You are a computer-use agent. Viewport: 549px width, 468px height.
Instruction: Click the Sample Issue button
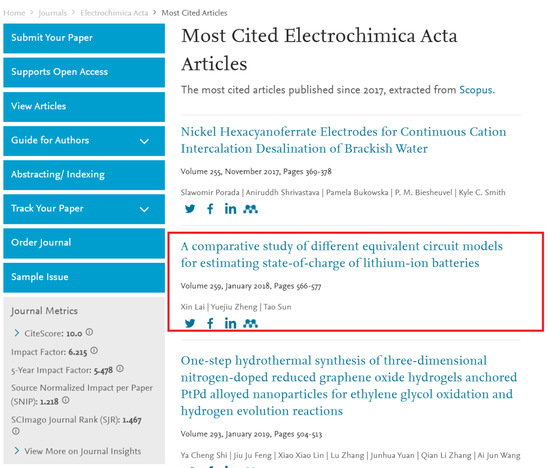coord(84,278)
